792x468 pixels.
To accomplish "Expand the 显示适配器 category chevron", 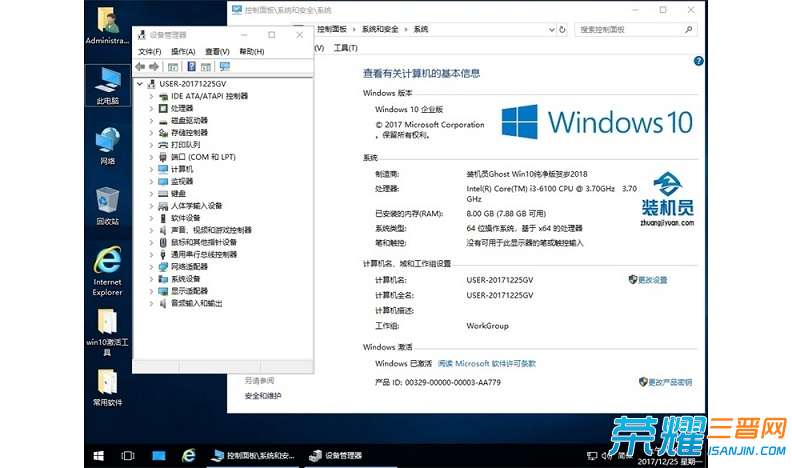I will point(151,291).
